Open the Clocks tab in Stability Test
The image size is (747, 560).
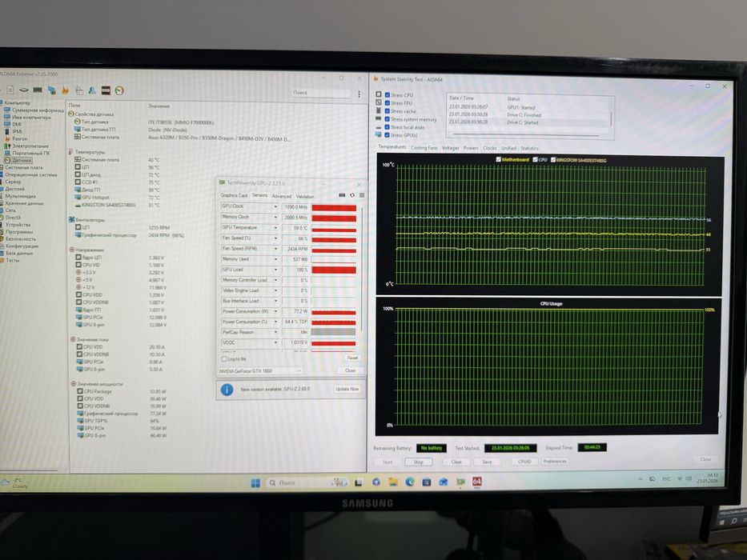point(490,148)
